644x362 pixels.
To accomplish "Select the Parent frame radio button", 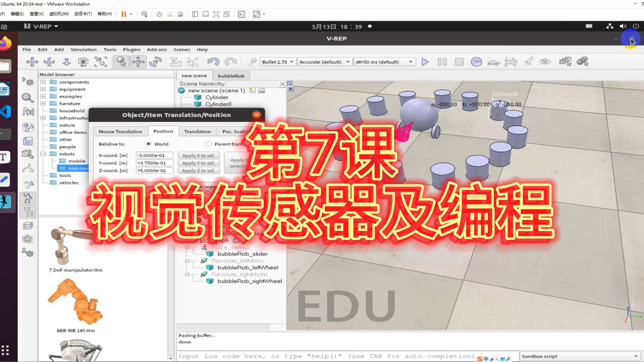I will 209,144.
